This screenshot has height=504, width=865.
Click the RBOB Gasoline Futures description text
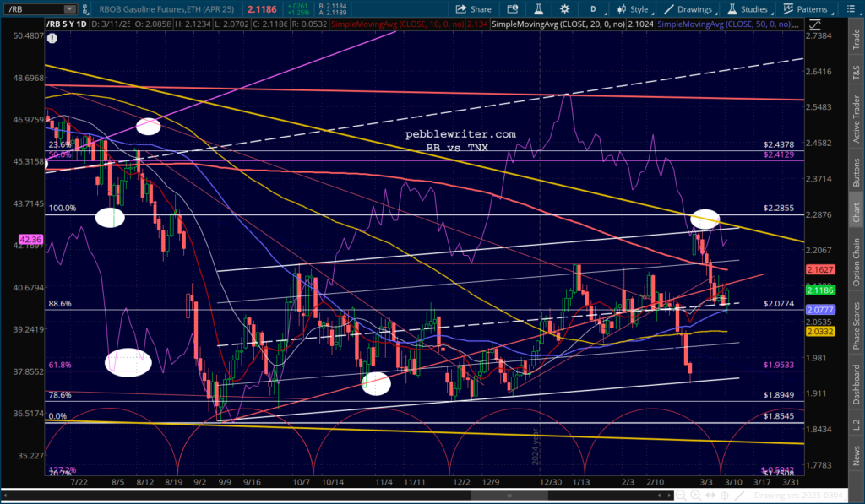tap(166, 9)
